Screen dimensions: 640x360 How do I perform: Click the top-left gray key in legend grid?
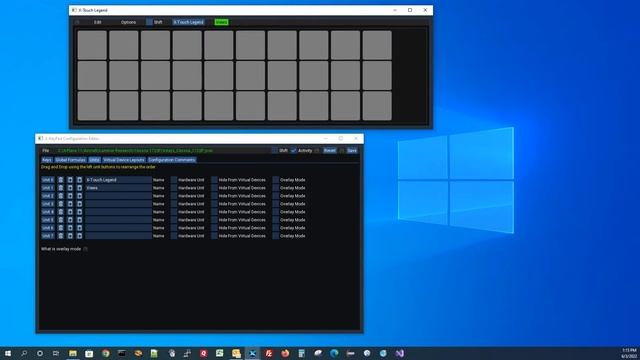pyautogui.click(x=92, y=45)
